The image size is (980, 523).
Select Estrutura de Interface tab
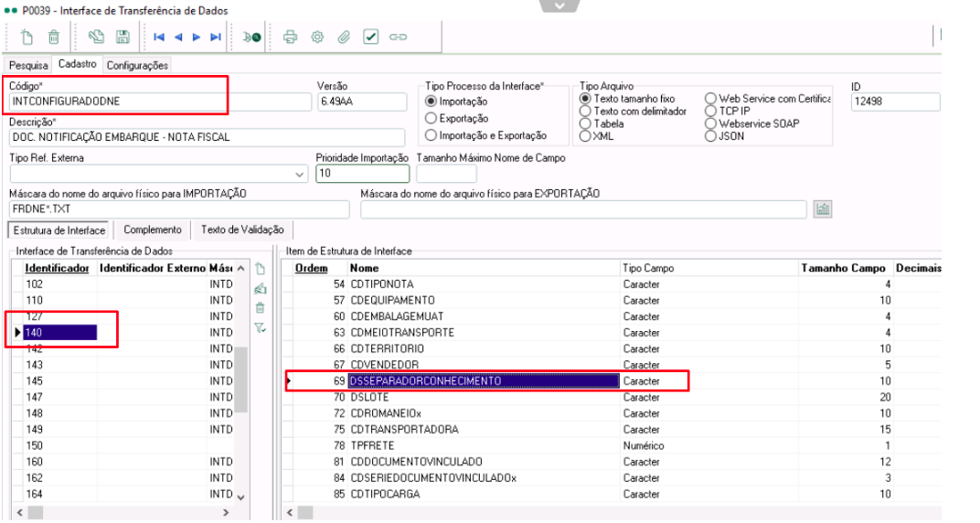click(x=59, y=230)
